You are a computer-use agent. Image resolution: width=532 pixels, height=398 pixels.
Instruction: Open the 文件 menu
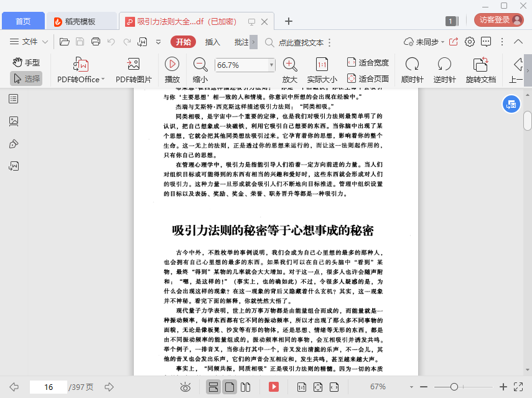[24, 42]
